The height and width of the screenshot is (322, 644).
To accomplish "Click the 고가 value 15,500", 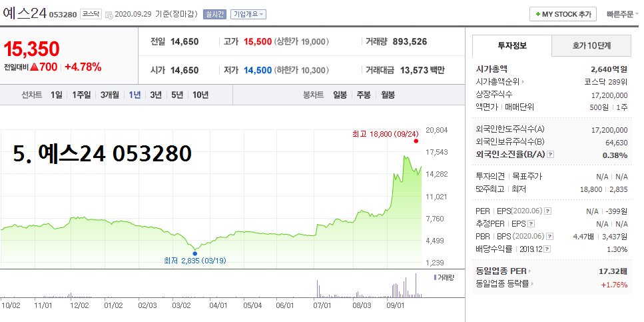I will click(258, 41).
